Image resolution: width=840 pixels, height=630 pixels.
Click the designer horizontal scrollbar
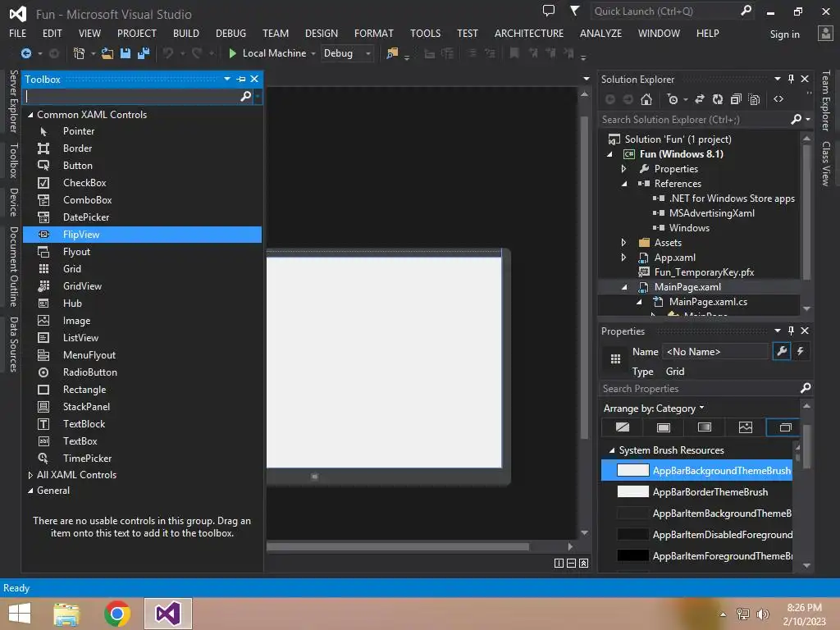(398, 547)
